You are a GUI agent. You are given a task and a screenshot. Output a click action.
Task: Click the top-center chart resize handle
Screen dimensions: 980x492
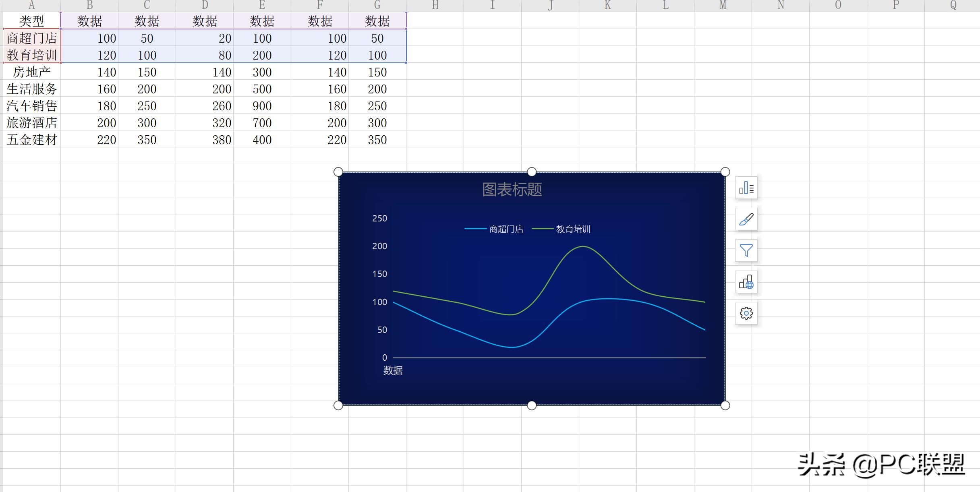(x=532, y=172)
